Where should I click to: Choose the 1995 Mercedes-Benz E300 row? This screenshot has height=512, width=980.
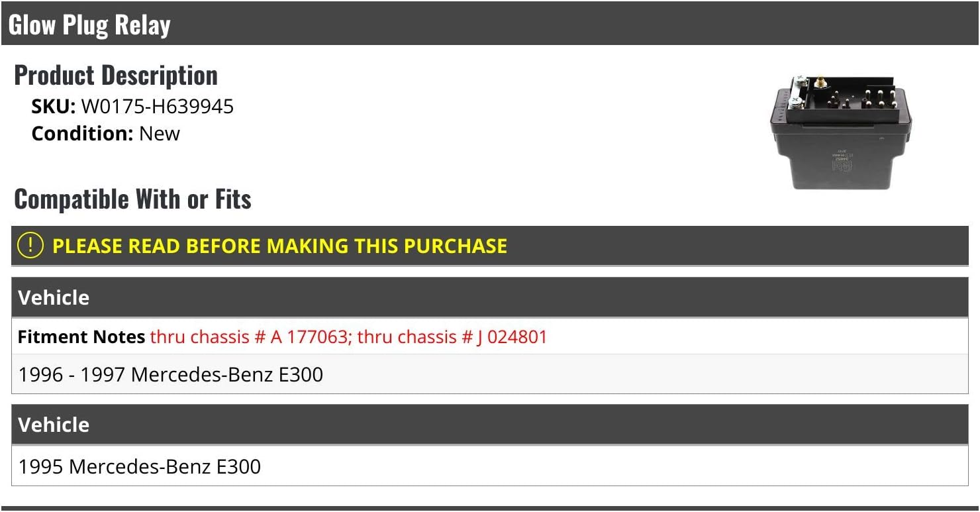click(x=140, y=466)
